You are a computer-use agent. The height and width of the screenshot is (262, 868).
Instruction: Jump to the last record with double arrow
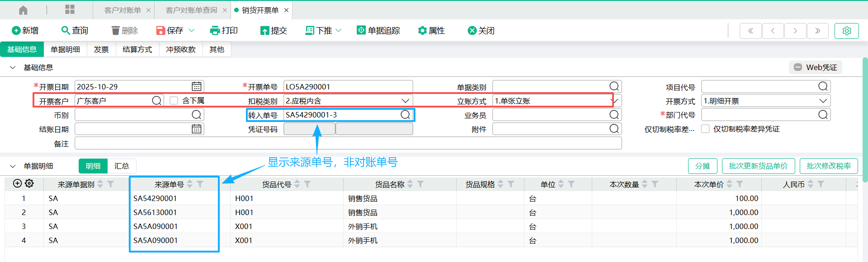tap(817, 31)
